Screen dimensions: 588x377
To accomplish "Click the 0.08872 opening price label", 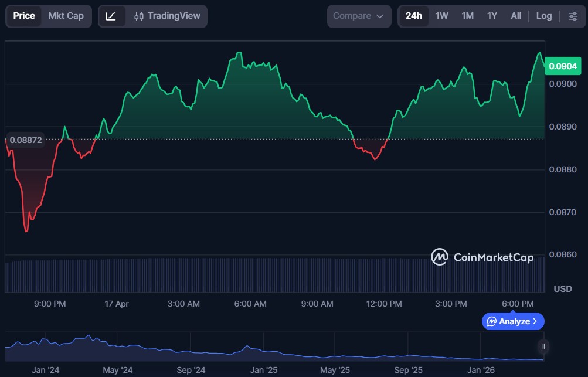I will pos(26,140).
